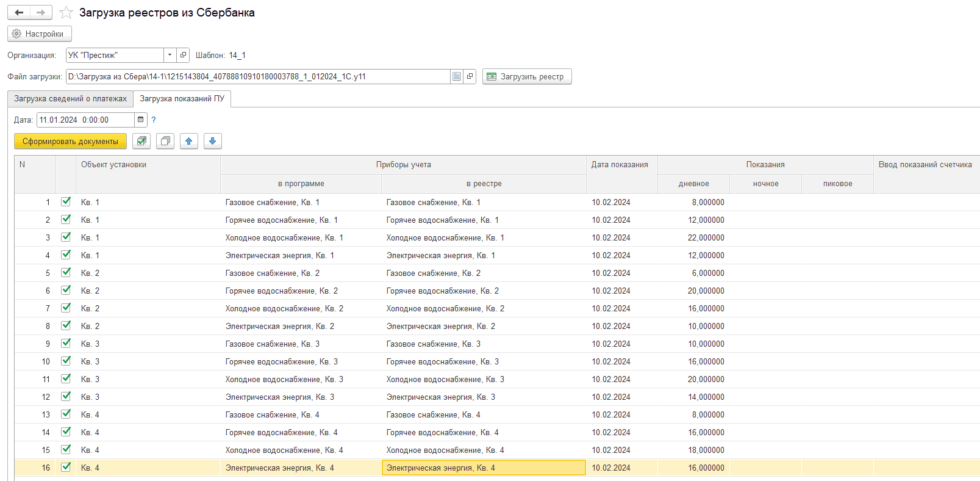Expand the Организация dropdown list

[x=170, y=55]
